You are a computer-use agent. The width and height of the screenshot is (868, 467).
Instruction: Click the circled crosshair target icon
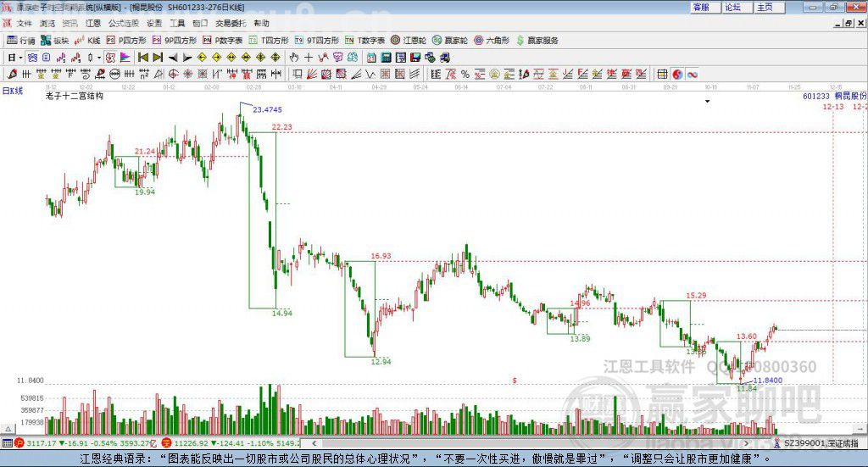173,74
